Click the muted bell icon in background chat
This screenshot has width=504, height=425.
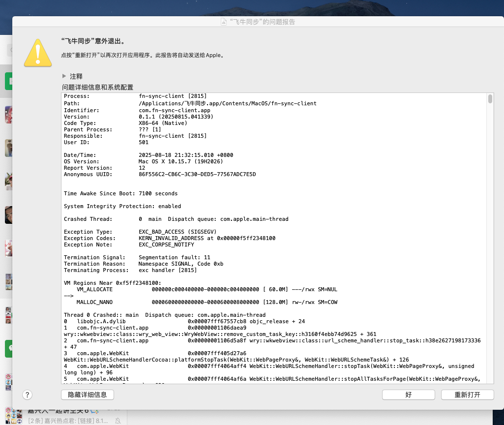pos(118,421)
